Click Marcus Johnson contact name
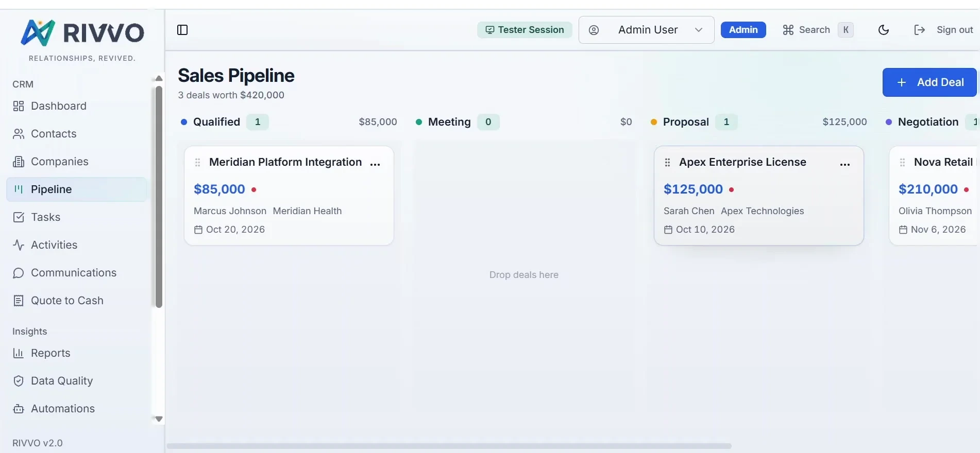 [x=230, y=211]
